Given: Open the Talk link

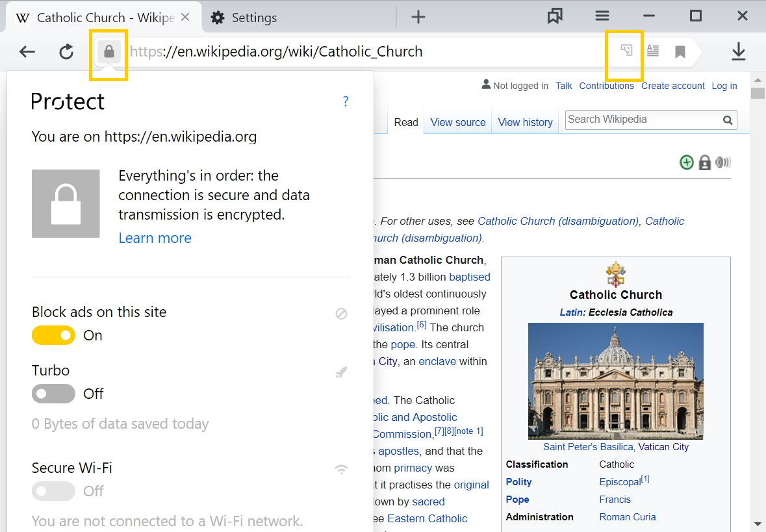Looking at the screenshot, I should pyautogui.click(x=564, y=86).
